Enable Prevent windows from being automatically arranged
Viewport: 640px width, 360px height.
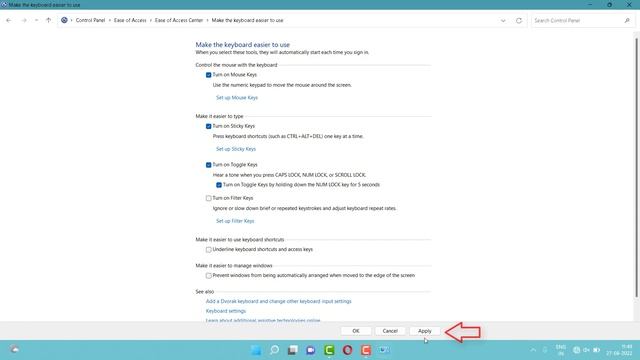(209, 276)
